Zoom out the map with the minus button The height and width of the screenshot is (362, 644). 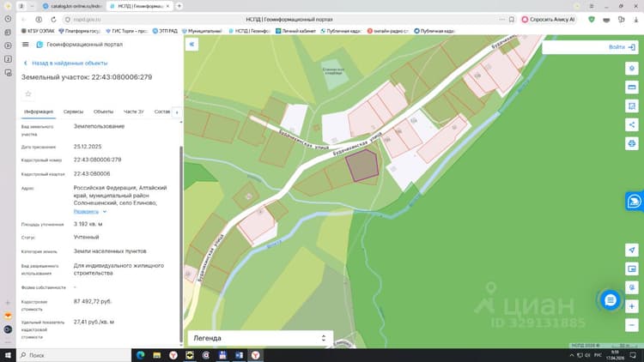(632, 325)
